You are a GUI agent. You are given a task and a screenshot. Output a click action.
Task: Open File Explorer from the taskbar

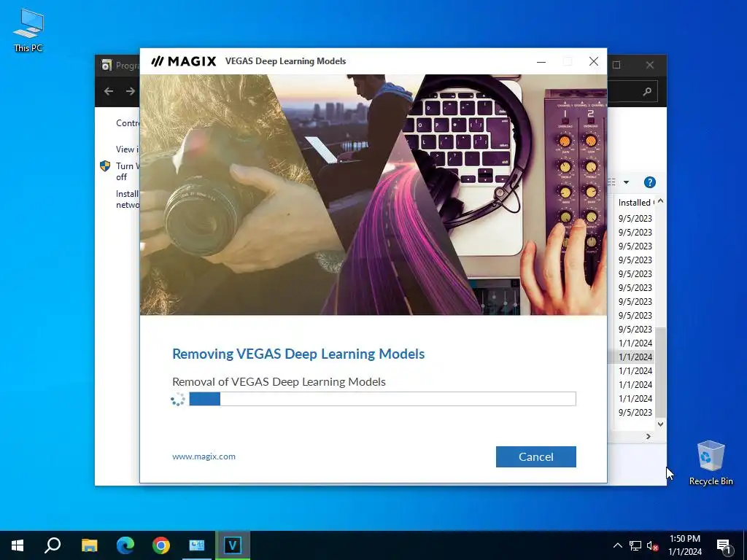pos(89,545)
